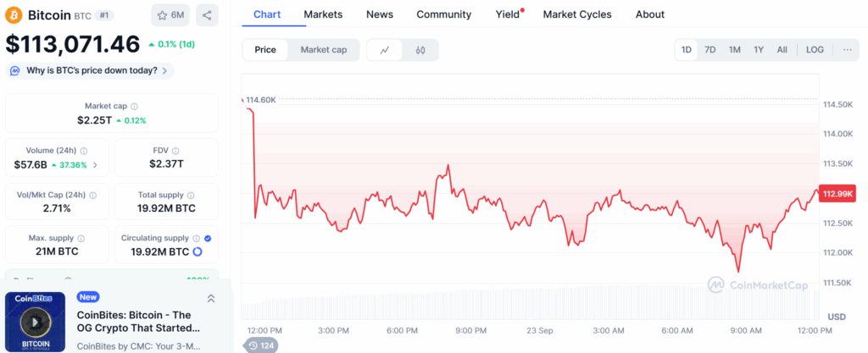Select the 7D time range

(710, 50)
